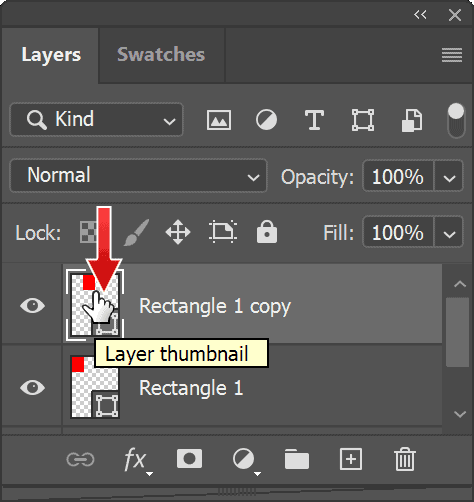Image resolution: width=474 pixels, height=502 pixels.
Task: Filter for shape layers icon
Action: point(363,120)
